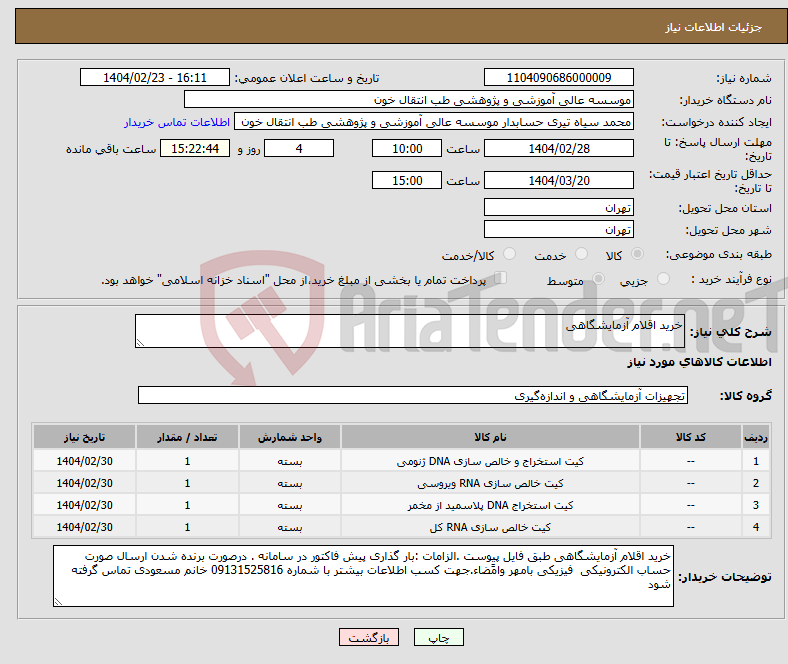The image size is (788, 664).
Task: Click the اطلاعات کالاهای مورد نیاز heading
Action: coord(699,362)
